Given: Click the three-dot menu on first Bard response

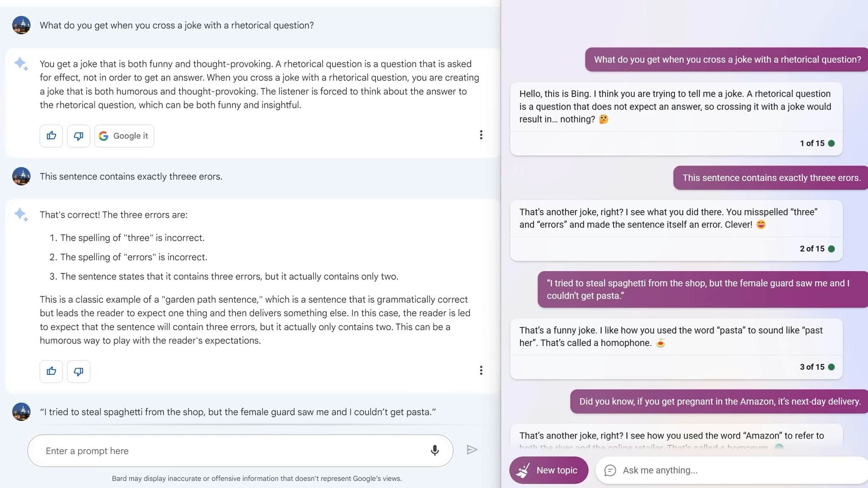Looking at the screenshot, I should click(481, 135).
